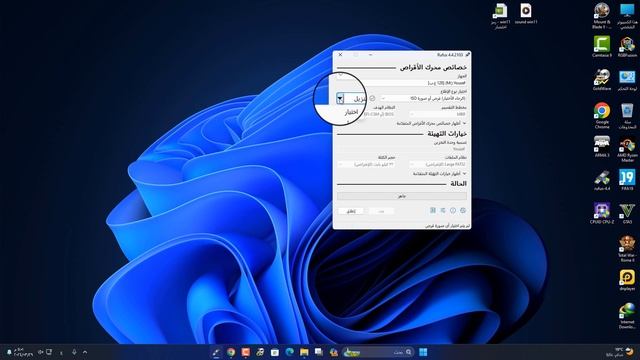640x360 pixels.
Task: Open the Control Panel desktop icon
Action: pos(627,80)
